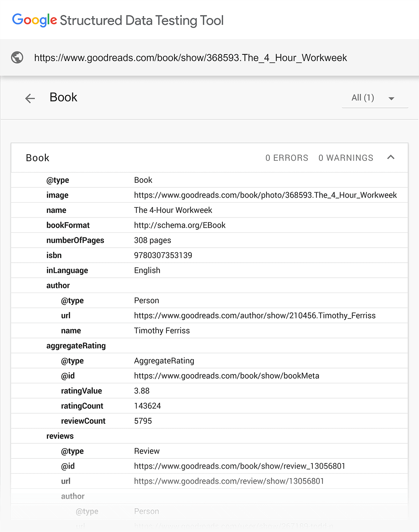This screenshot has width=419, height=532.
Task: Click the image property label
Action: [57, 195]
